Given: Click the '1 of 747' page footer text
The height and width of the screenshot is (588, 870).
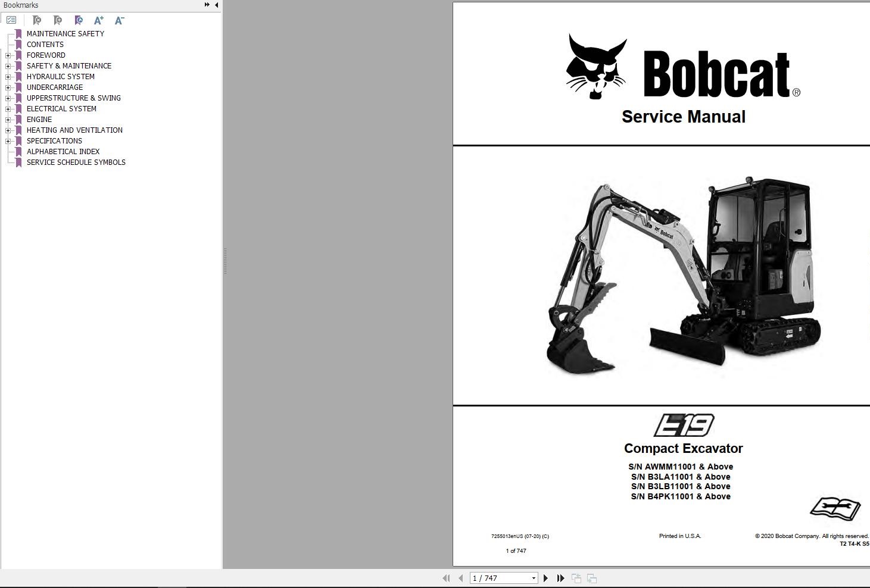Looking at the screenshot, I should [516, 551].
